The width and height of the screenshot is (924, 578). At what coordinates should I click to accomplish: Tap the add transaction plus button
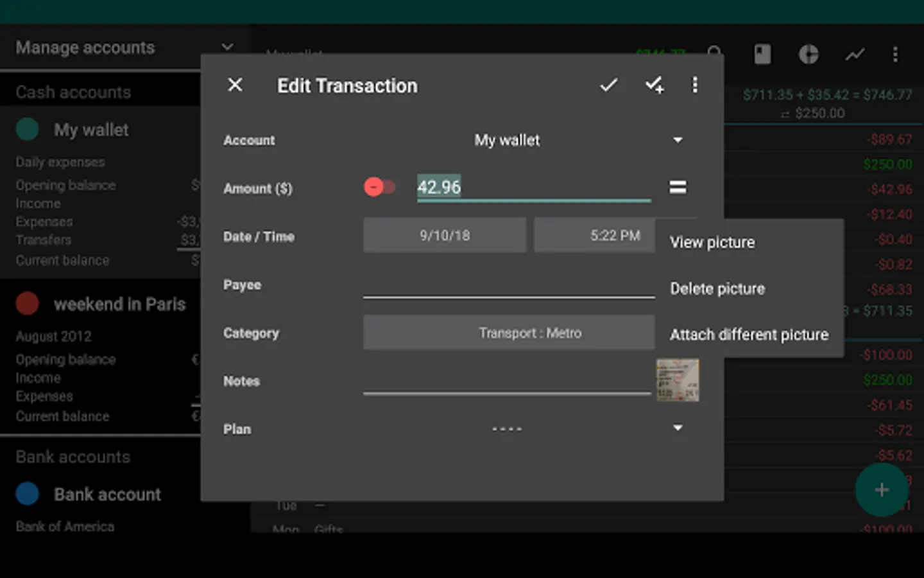tap(882, 490)
